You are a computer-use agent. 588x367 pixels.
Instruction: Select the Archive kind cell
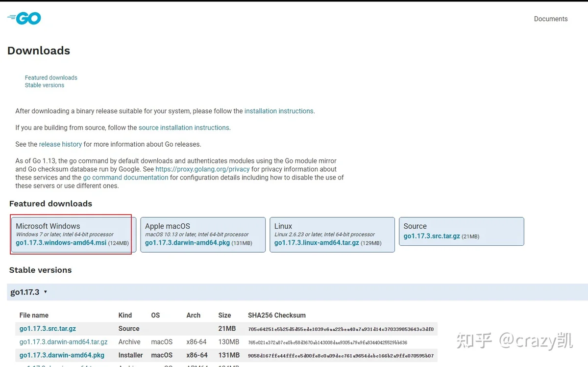point(129,342)
